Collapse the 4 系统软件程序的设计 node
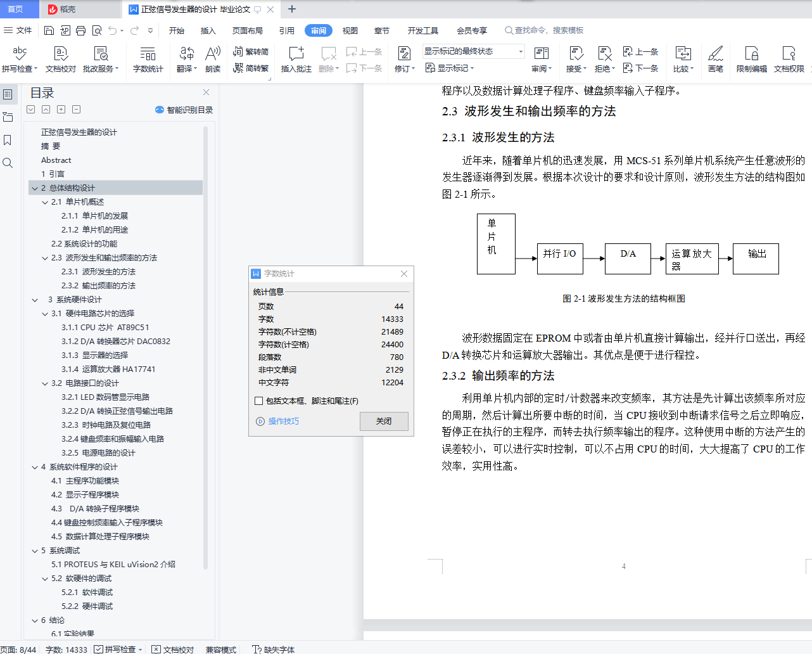 [35, 467]
